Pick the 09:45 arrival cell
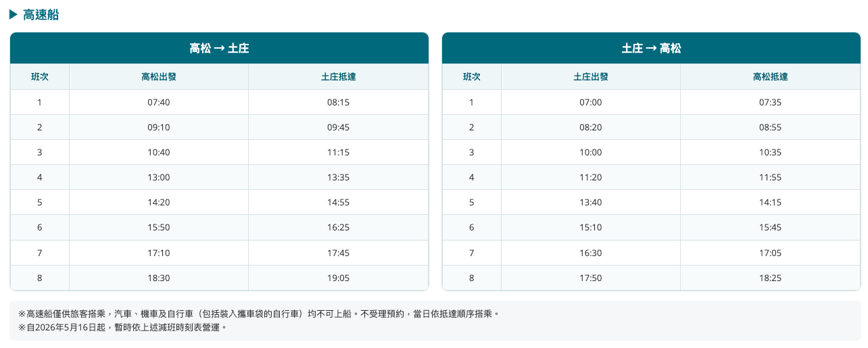The image size is (868, 348). click(338, 127)
